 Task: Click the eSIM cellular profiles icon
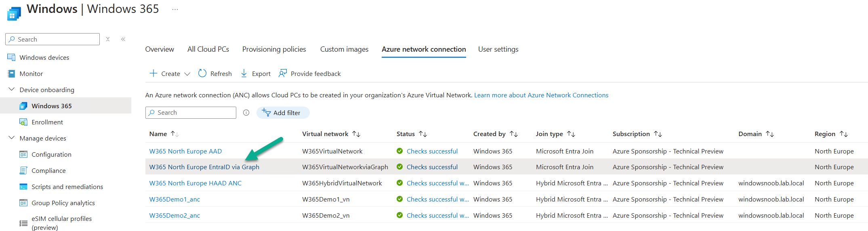tap(23, 223)
